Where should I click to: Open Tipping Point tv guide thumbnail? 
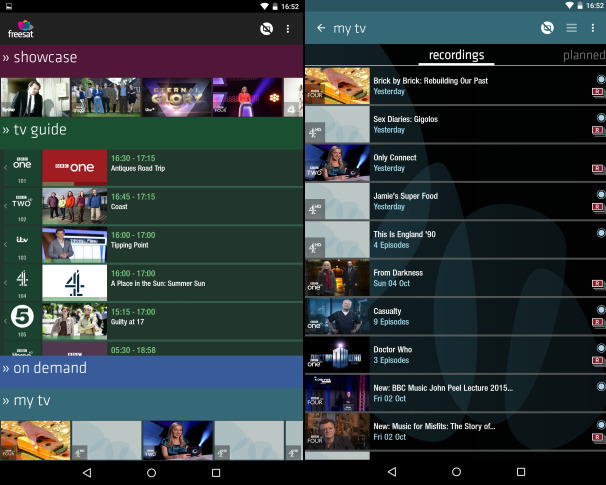75,245
